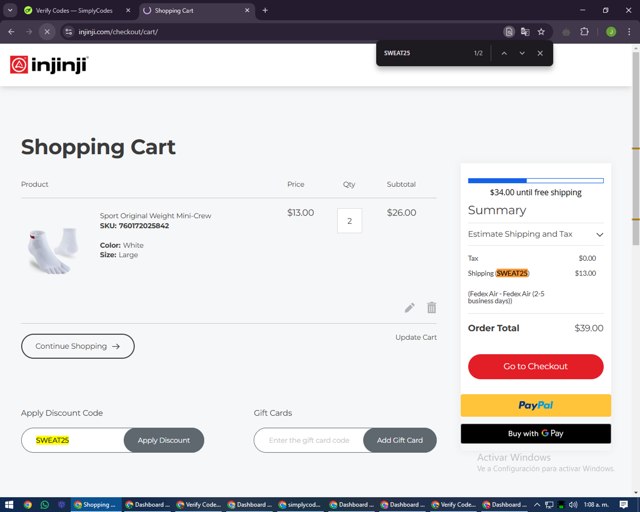Image resolution: width=640 pixels, height=512 pixels.
Task: Click the address bar URL
Action: 118,31
